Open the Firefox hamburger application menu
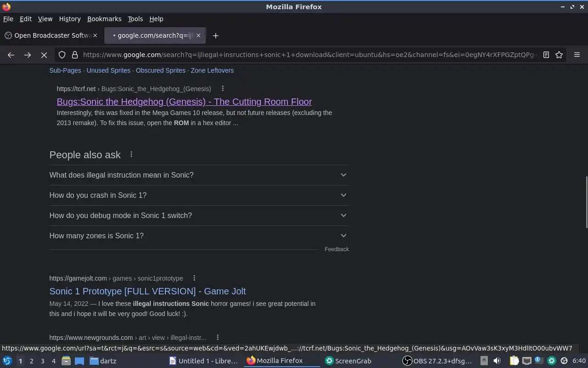The image size is (588, 368). pyautogui.click(x=577, y=55)
